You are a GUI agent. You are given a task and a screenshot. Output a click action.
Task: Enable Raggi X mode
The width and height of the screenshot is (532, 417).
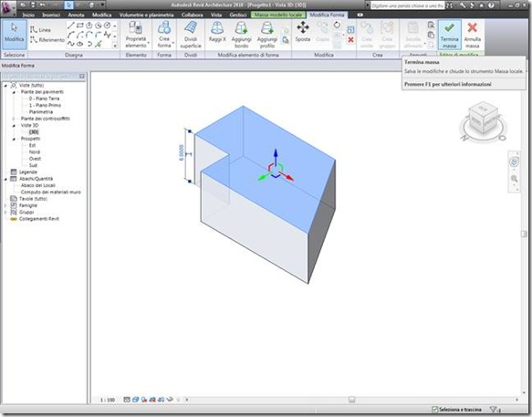point(217,32)
